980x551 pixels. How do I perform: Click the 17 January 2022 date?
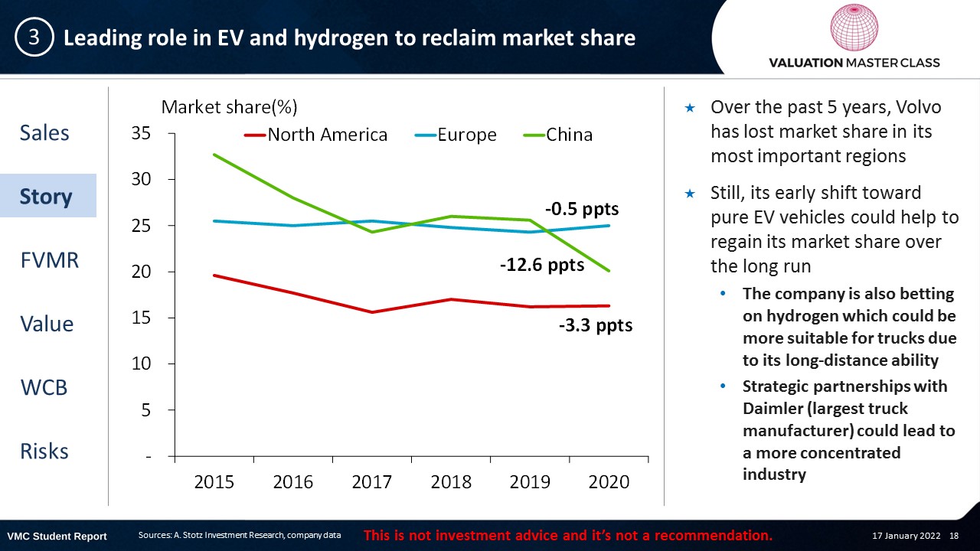pos(906,536)
